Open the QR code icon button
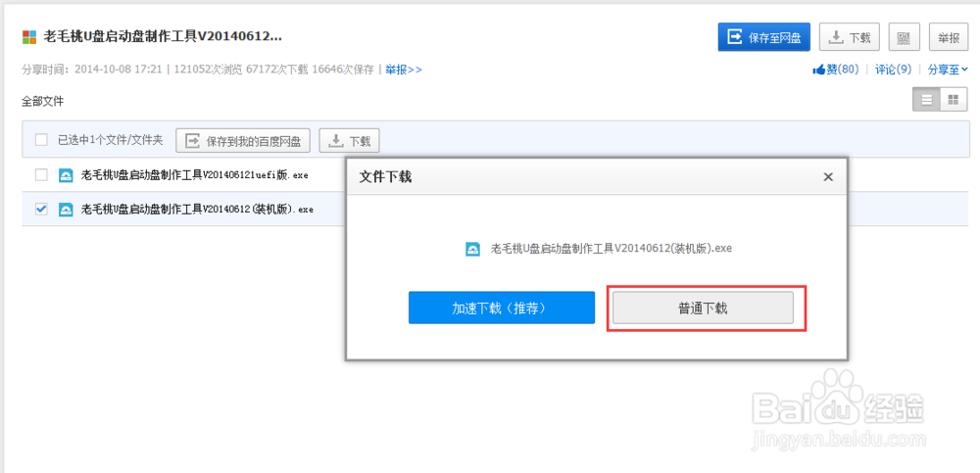The height and width of the screenshot is (473, 980). tap(904, 37)
